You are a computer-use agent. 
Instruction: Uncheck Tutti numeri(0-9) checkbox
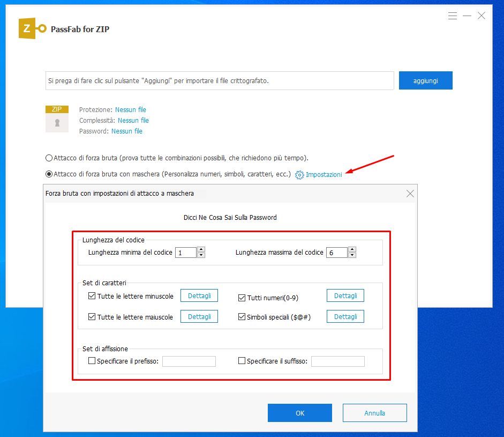(242, 298)
